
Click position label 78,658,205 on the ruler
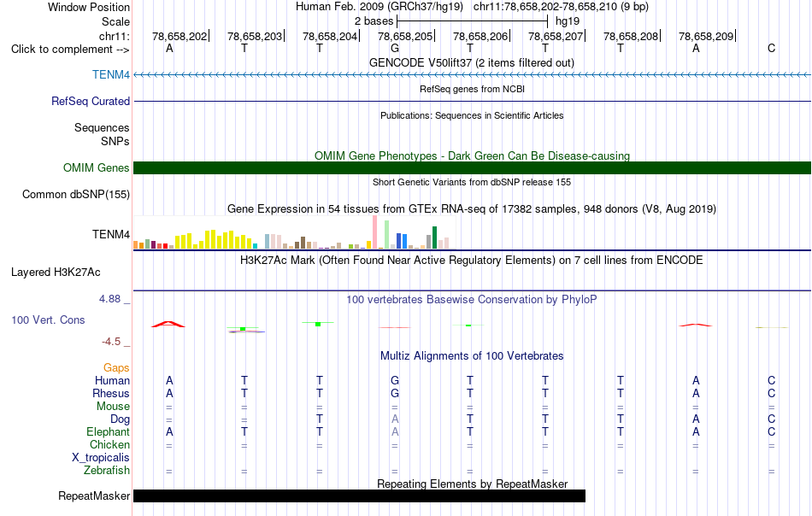pos(405,36)
